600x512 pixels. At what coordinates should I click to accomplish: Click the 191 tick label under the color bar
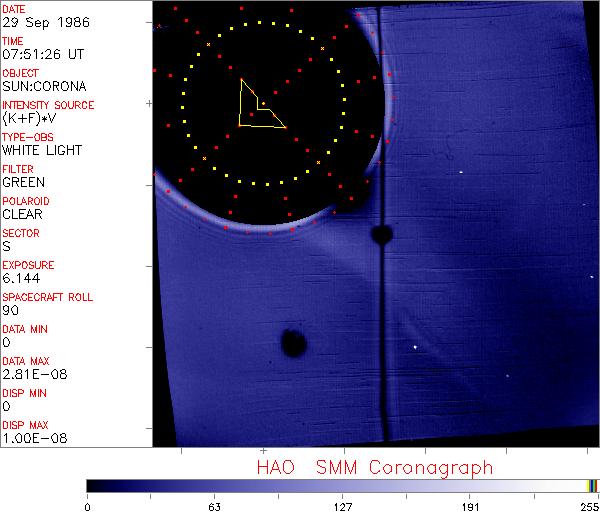[470, 505]
